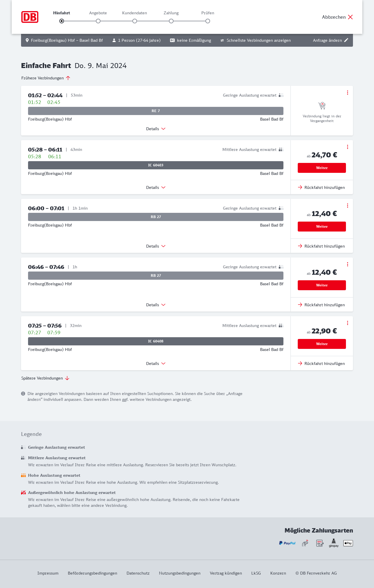Click the info icon beside the search options note
The height and width of the screenshot is (588, 374).
point(23,394)
